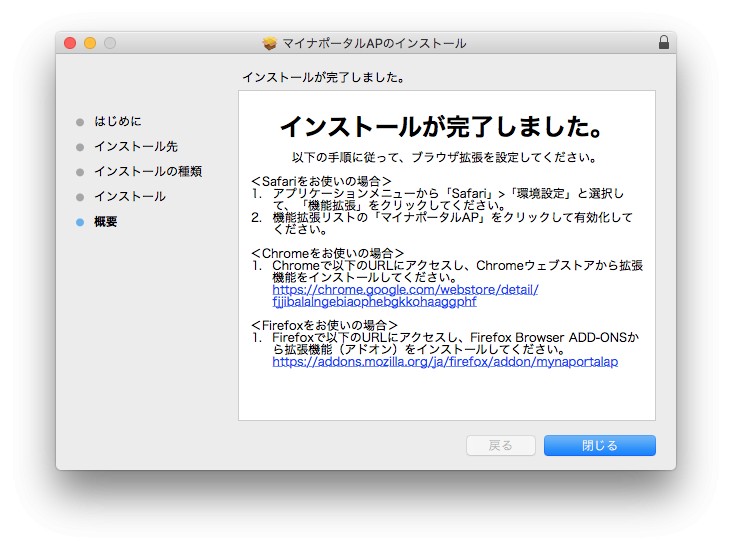Click the gray zoom window button
This screenshot has width=732, height=550.
pos(110,43)
